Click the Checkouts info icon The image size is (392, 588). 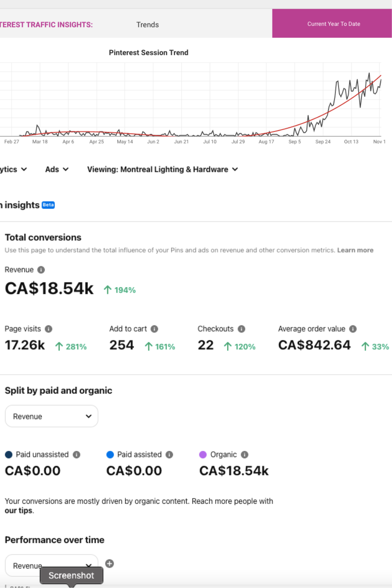pos(241,329)
